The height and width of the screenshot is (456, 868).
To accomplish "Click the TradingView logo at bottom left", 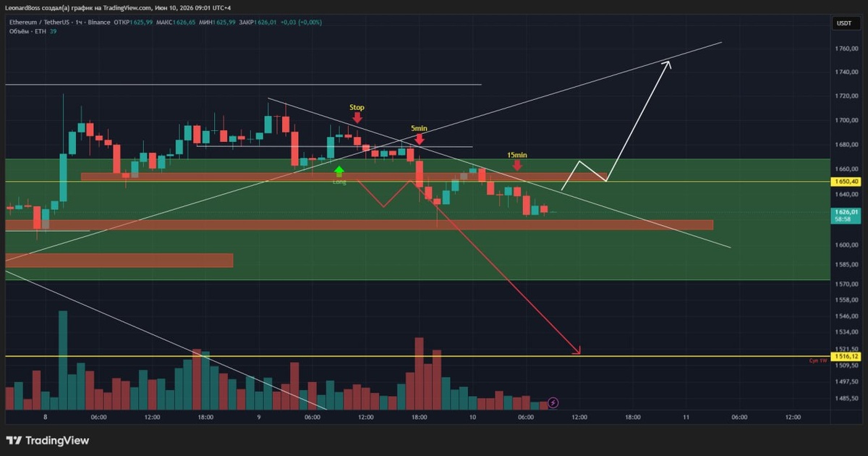I will [48, 440].
